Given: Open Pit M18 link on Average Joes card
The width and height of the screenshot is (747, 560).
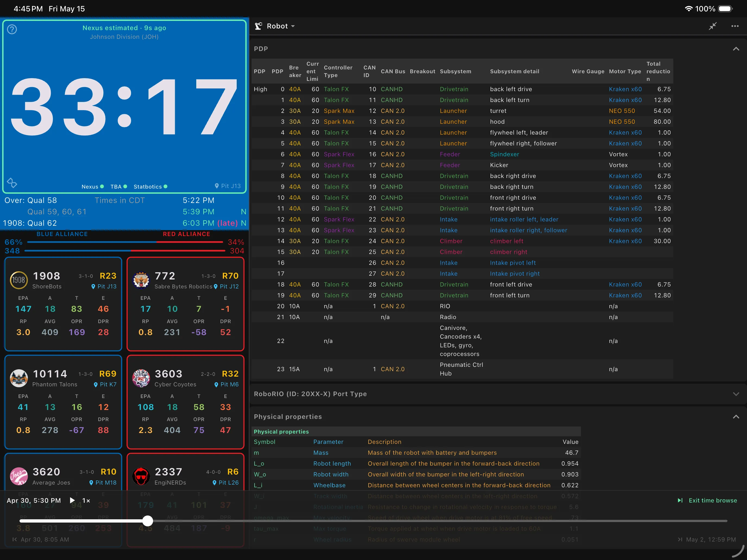Looking at the screenshot, I should pyautogui.click(x=103, y=482).
